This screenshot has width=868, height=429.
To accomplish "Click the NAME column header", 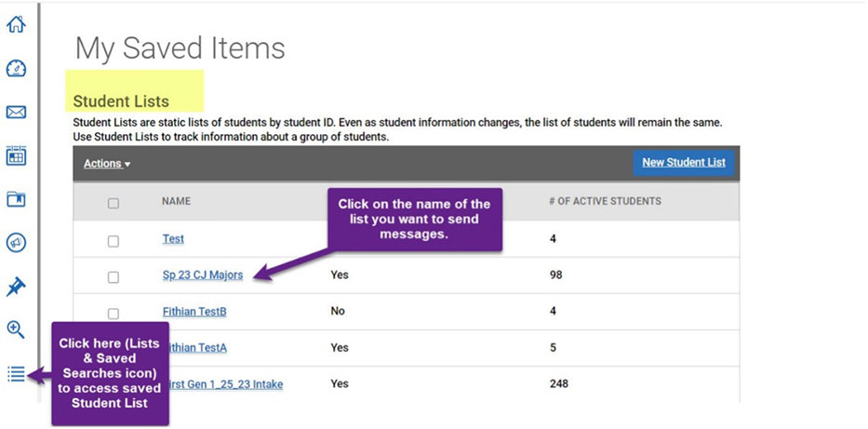I will tap(176, 201).
